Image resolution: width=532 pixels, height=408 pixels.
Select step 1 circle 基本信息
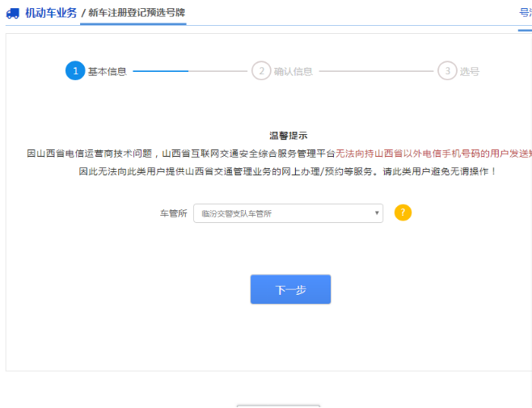75,71
